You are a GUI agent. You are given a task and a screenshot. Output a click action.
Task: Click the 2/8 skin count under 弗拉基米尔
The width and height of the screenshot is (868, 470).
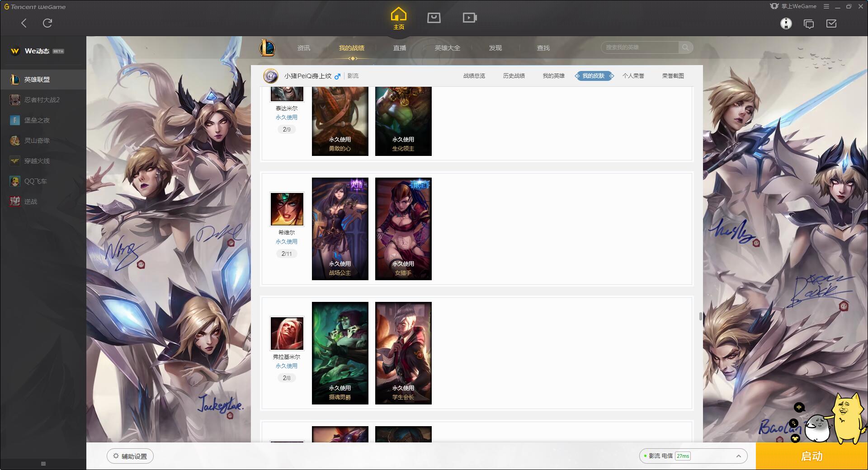click(287, 378)
